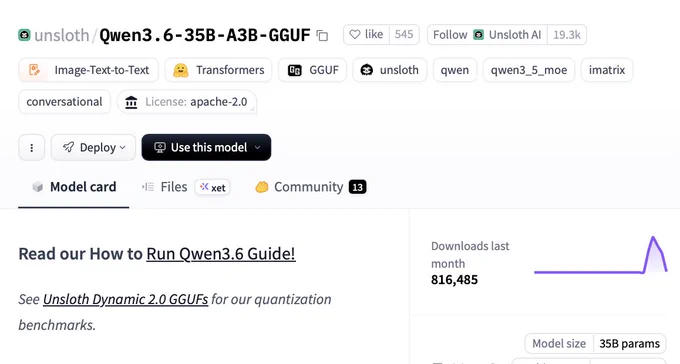Open the Unsloth Dynamic 2.0 GGUFs link

(125, 299)
